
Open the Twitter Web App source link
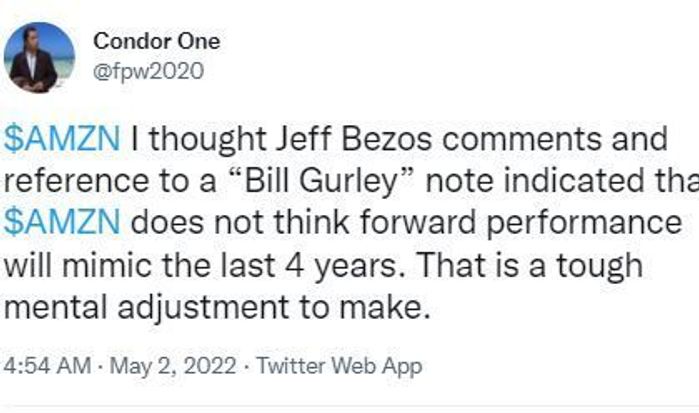click(x=339, y=366)
